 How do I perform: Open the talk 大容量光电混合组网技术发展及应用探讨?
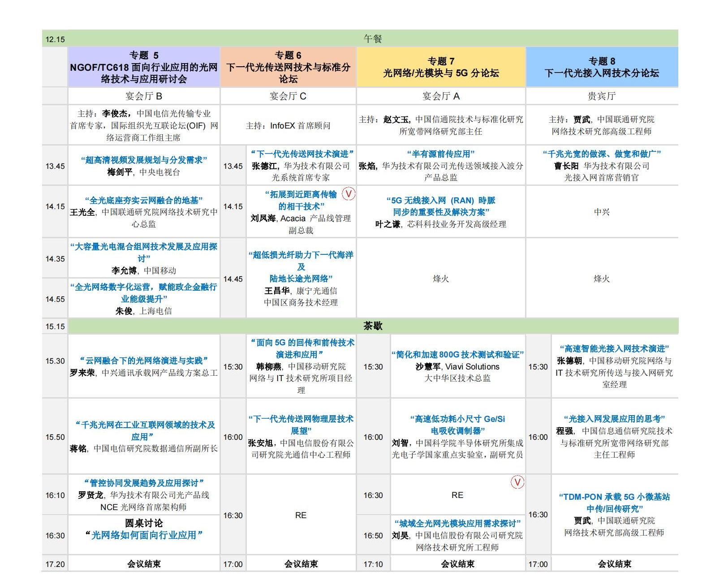(x=144, y=252)
